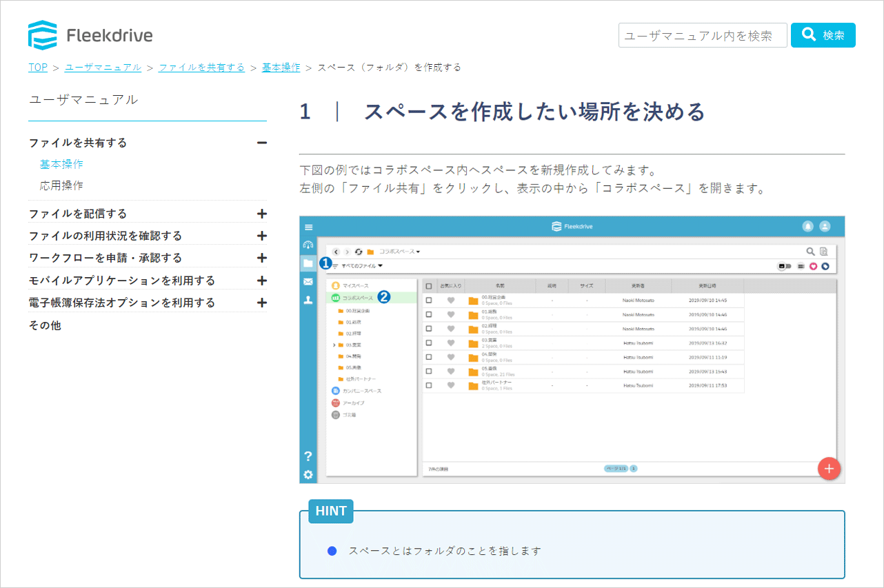Click the forward arrow navigation icon
The image size is (884, 588).
[x=348, y=252]
